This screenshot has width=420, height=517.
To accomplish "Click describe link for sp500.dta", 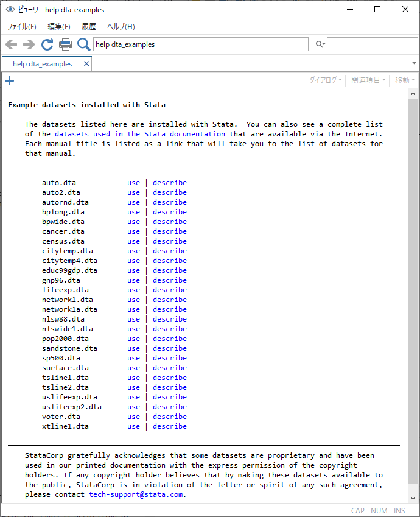I will coord(170,357).
